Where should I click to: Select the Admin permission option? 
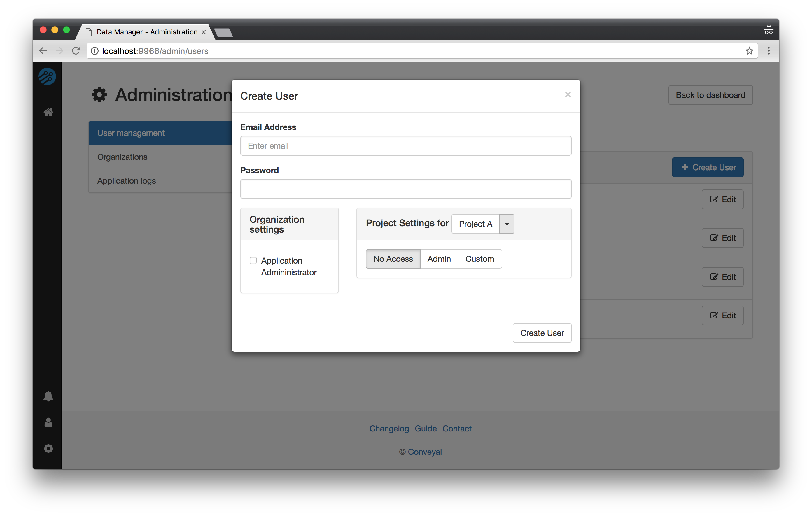[439, 259]
